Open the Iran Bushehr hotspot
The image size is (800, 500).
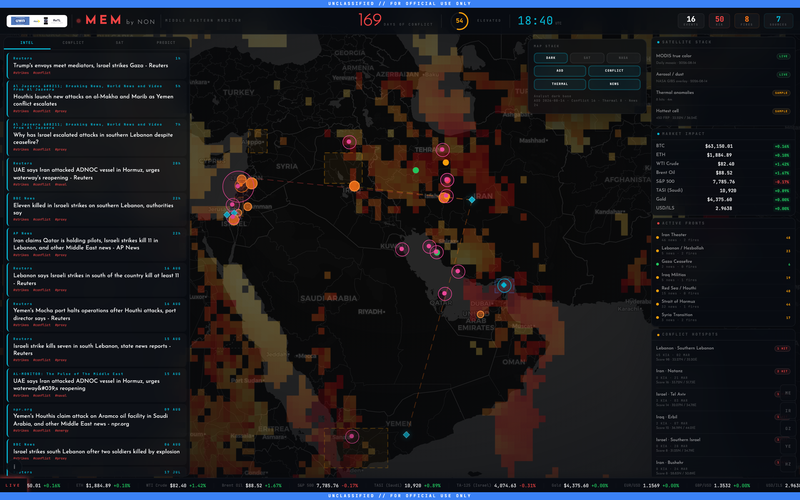717,467
